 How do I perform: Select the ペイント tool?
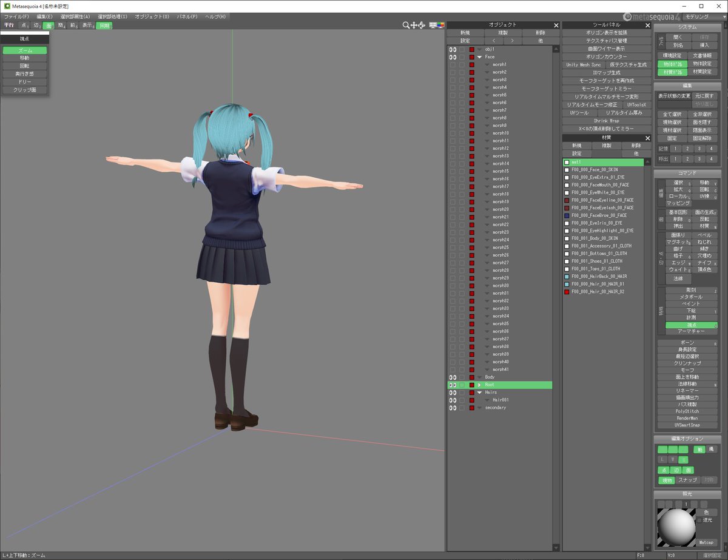point(692,303)
